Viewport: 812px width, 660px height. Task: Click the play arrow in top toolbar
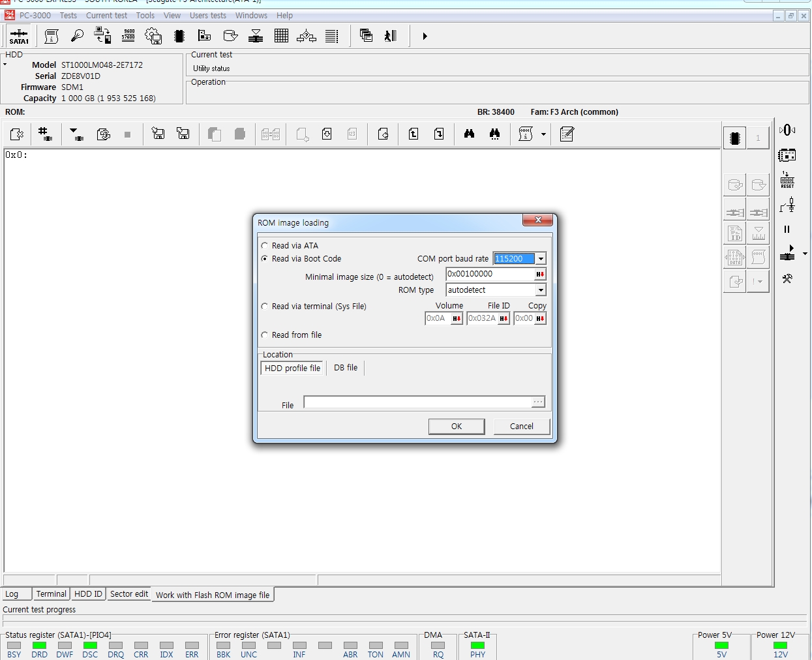425,37
